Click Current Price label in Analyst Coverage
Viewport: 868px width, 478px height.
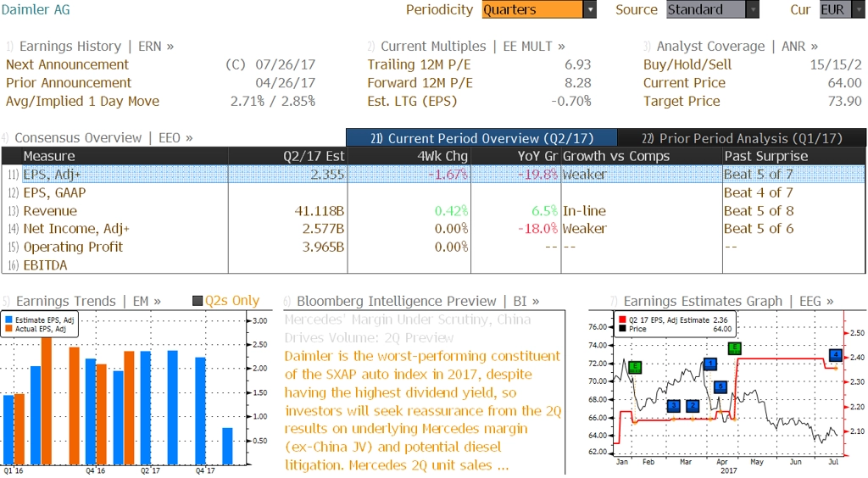[x=684, y=82]
